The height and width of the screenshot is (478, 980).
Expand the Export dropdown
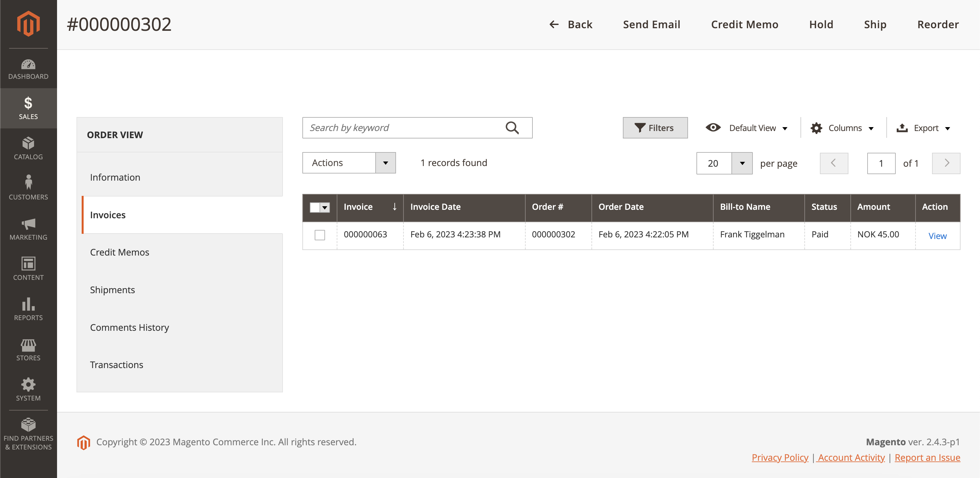[923, 128]
